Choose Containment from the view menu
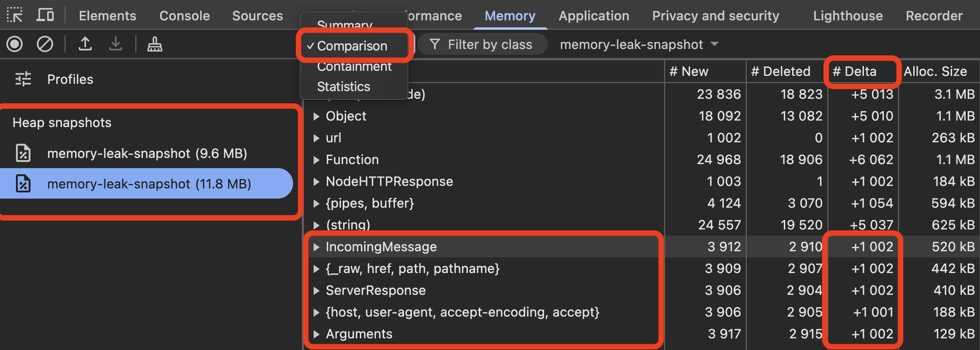The width and height of the screenshot is (980, 350). (x=354, y=67)
